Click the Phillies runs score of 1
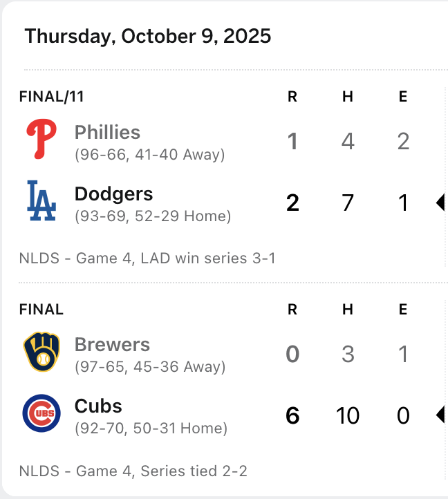The image size is (448, 499). point(292,142)
